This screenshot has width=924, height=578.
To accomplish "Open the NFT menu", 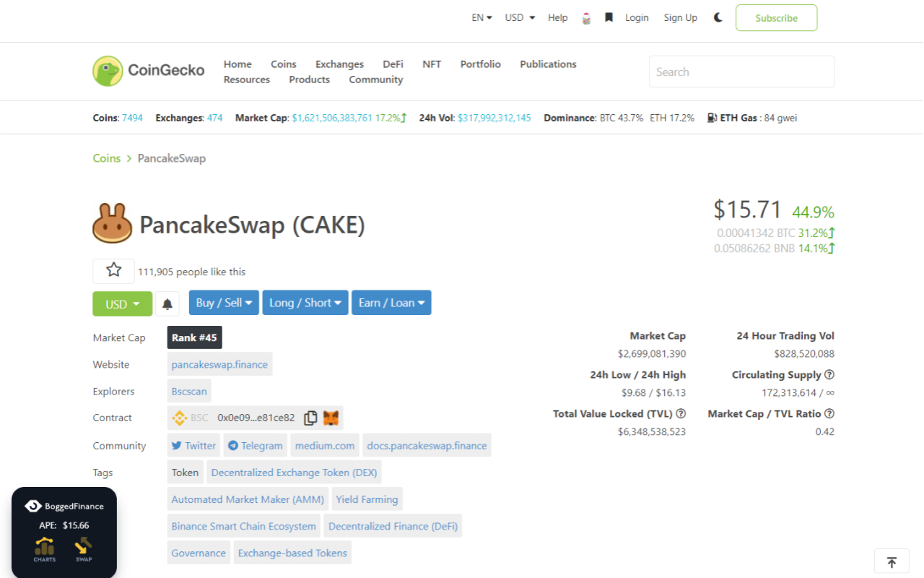I will tap(432, 64).
